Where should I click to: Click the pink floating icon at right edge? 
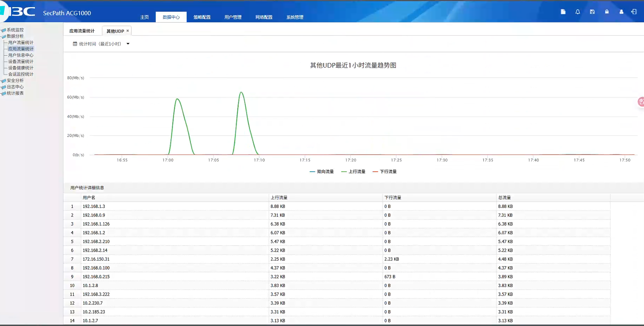641,102
